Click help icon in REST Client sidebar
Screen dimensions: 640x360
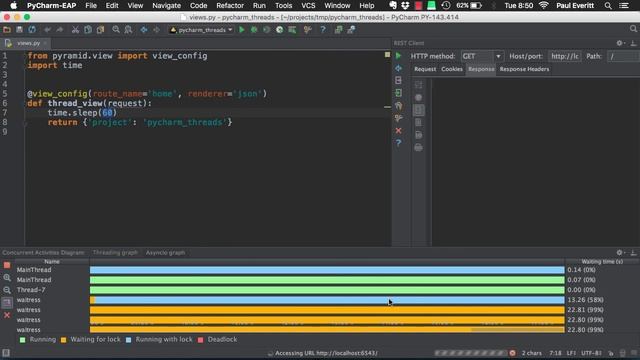pos(398,143)
